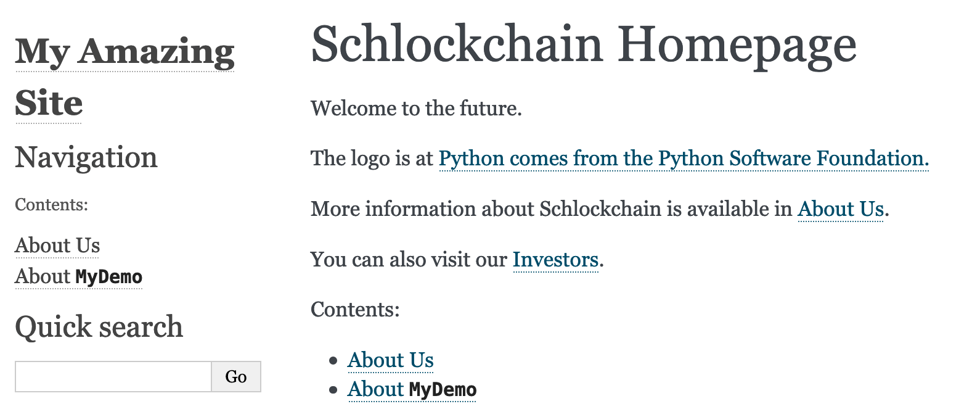The image size is (980, 417).
Task: Click the MyDemo code-styled text in Contents
Action: coord(443,389)
